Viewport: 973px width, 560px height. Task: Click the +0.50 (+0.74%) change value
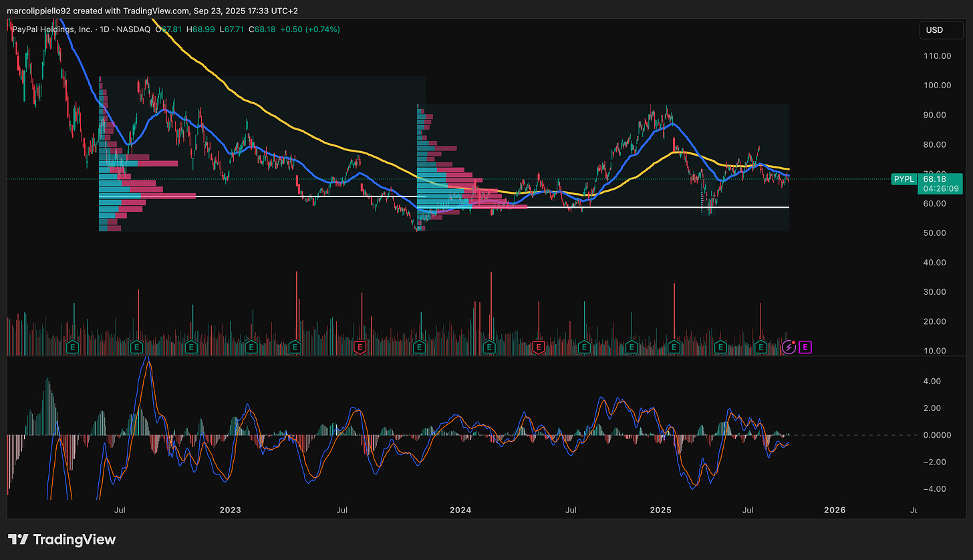(x=311, y=29)
